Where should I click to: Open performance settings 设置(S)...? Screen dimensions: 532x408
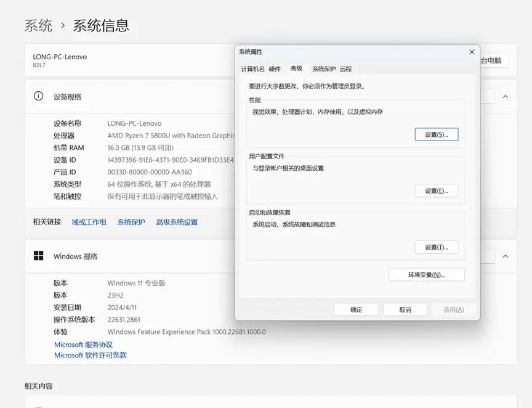click(x=437, y=134)
